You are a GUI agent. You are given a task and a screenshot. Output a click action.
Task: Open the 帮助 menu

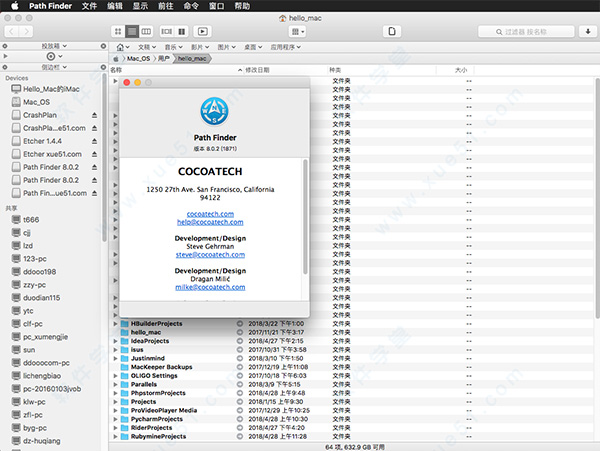[x=242, y=6]
